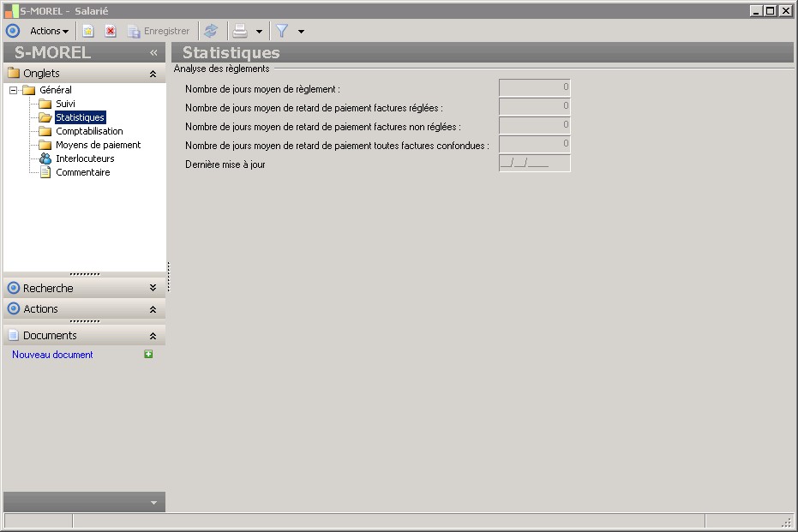Click the printer icon in toolbar
The image size is (798, 532).
pos(240,31)
